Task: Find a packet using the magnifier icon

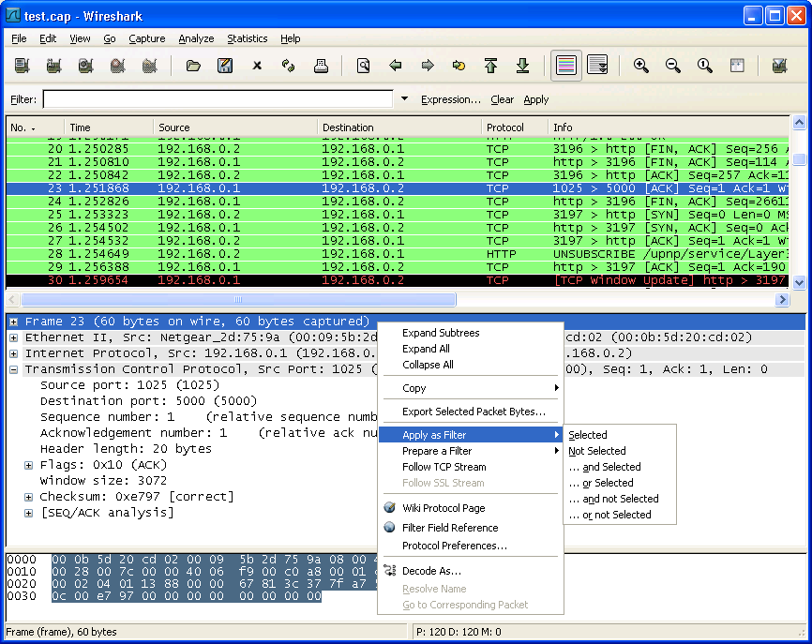Action: (364, 66)
